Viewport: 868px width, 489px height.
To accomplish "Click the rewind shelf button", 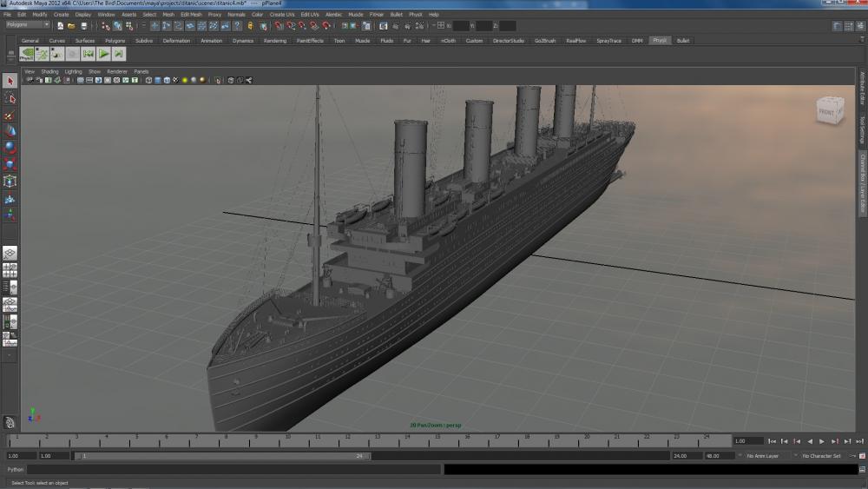I will 88,54.
